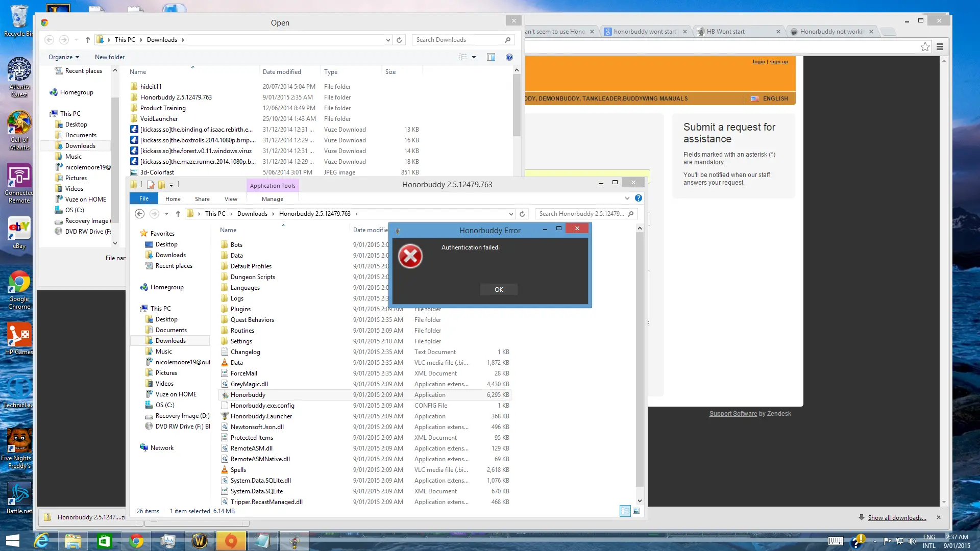Click Show all downloads link
The image size is (980, 551).
897,517
